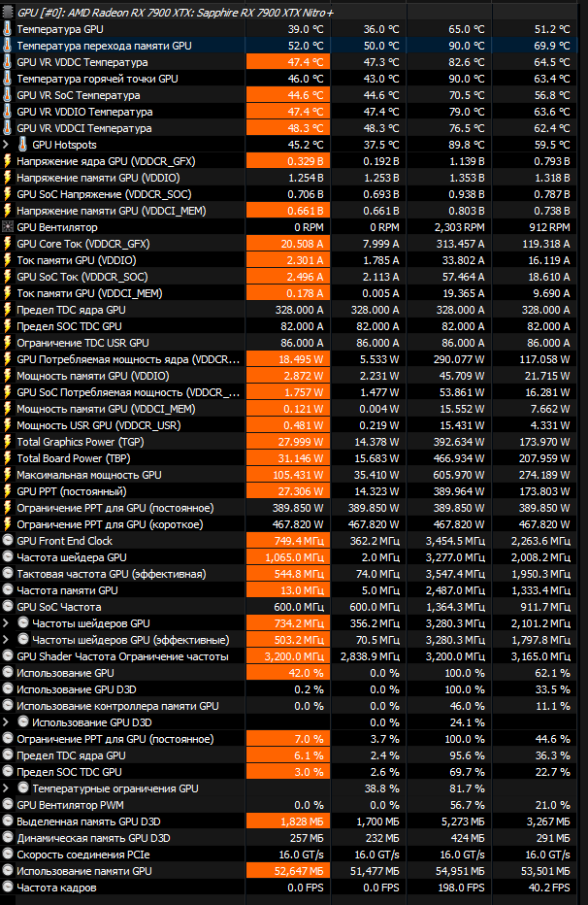This screenshot has height=905, width=588.
Task: Click clock icon of Частота памяти GPU
Action: click(x=8, y=590)
